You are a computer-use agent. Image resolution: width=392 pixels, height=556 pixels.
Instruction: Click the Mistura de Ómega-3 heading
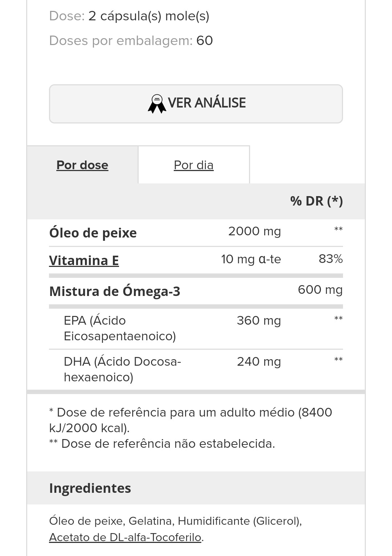[115, 291]
